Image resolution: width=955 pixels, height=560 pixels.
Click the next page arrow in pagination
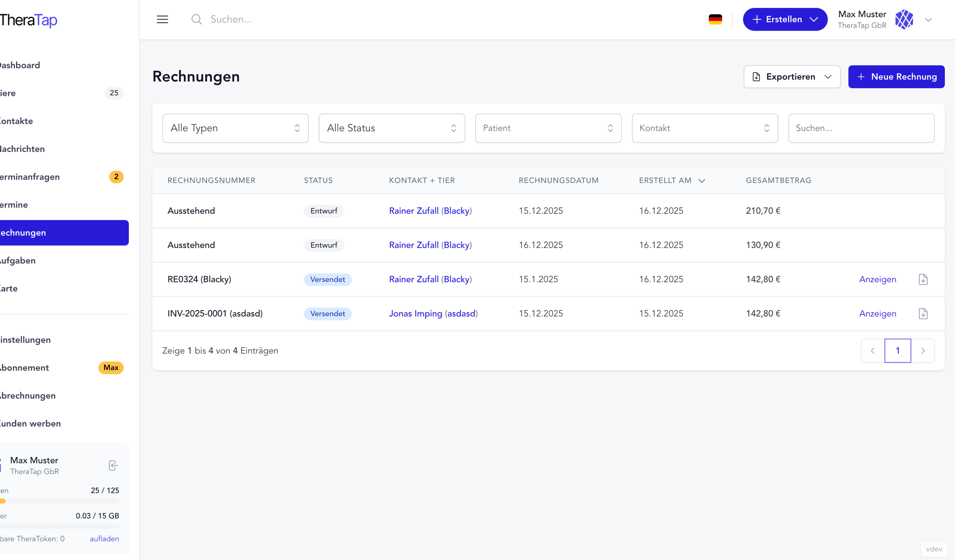[923, 350]
